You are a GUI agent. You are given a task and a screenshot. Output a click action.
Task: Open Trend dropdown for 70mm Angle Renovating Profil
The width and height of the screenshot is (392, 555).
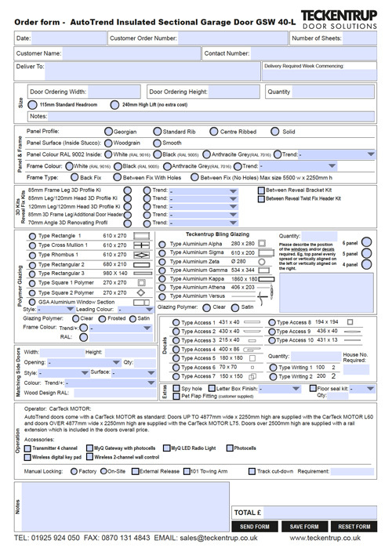point(203,223)
